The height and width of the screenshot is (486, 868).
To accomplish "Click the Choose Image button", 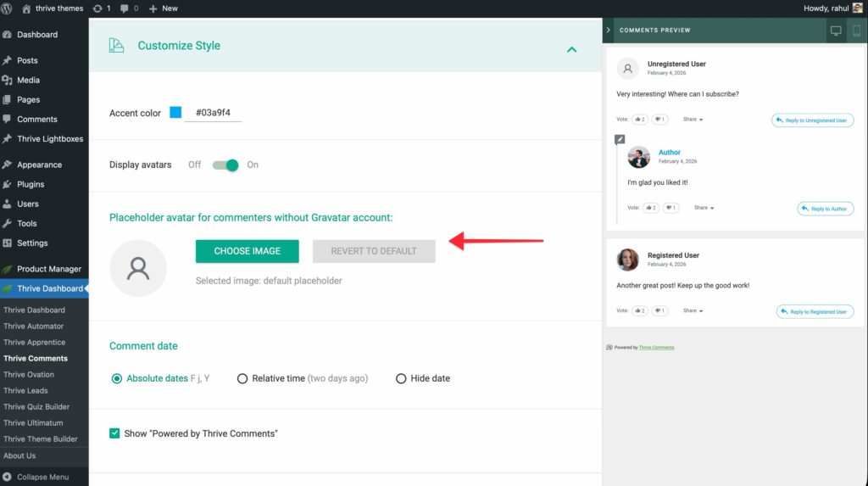I will [248, 251].
